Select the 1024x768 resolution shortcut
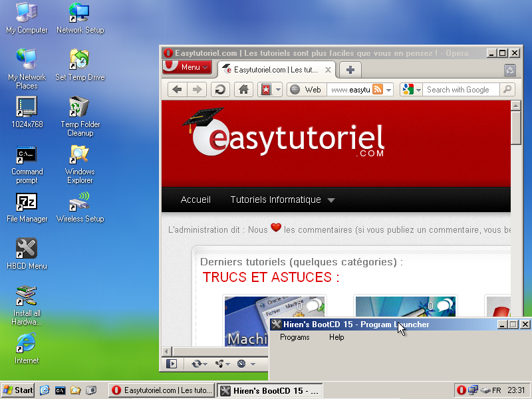Image resolution: width=532 pixels, height=399 pixels. (27, 112)
